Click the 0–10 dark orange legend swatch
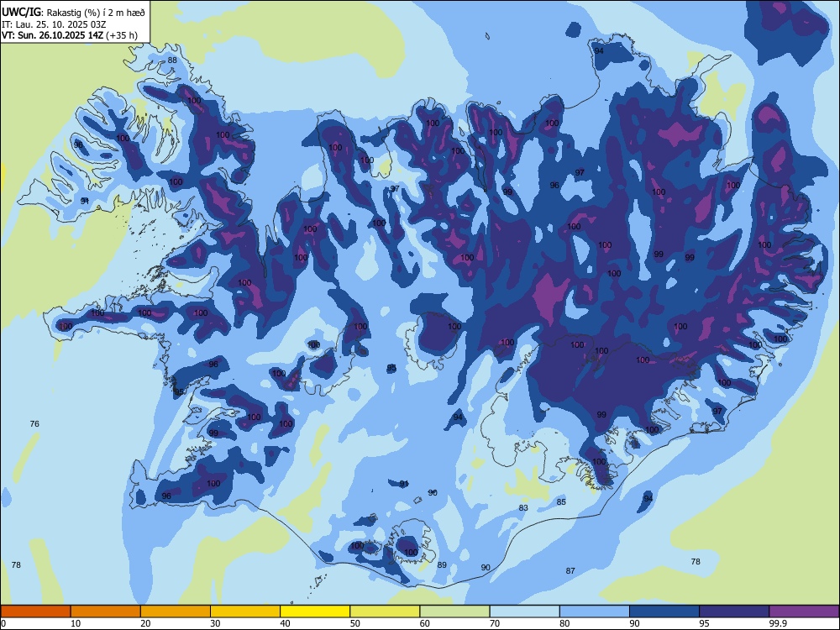840x630 pixels. pos(35,612)
